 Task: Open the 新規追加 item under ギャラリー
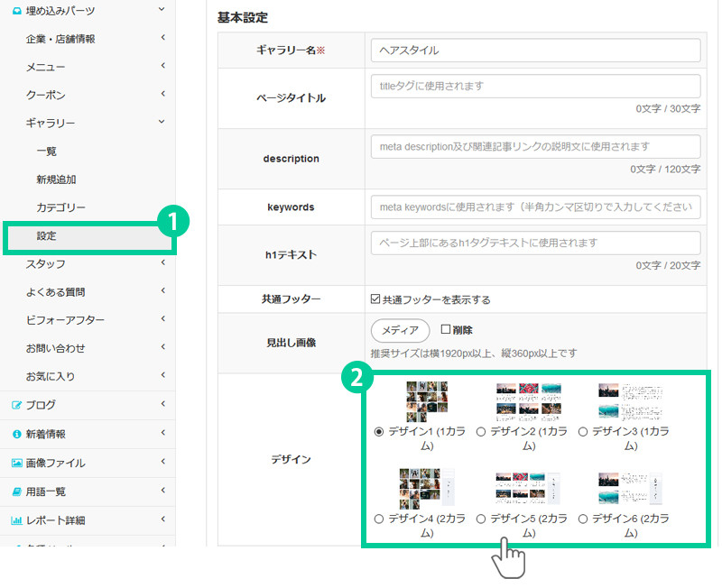[56, 179]
